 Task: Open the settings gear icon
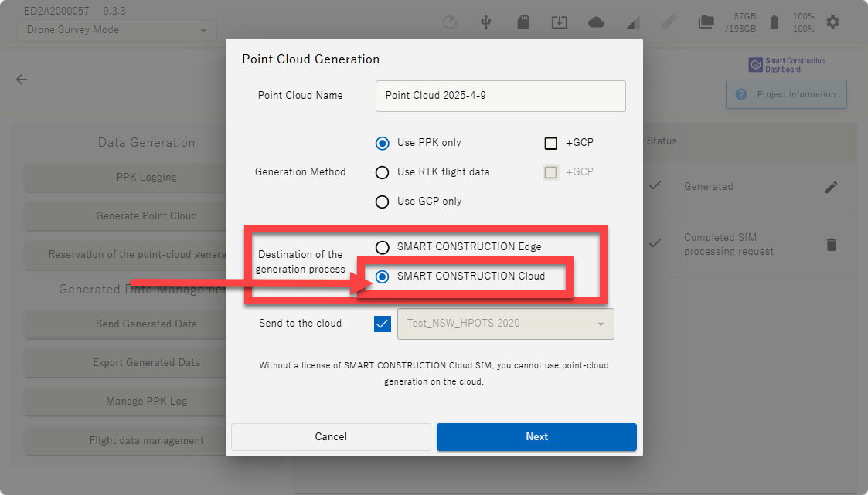click(x=832, y=22)
